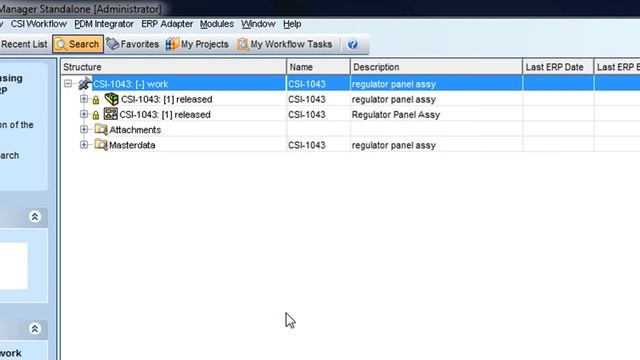The height and width of the screenshot is (360, 640).
Task: Sort by the Name column header
Action: (318, 67)
